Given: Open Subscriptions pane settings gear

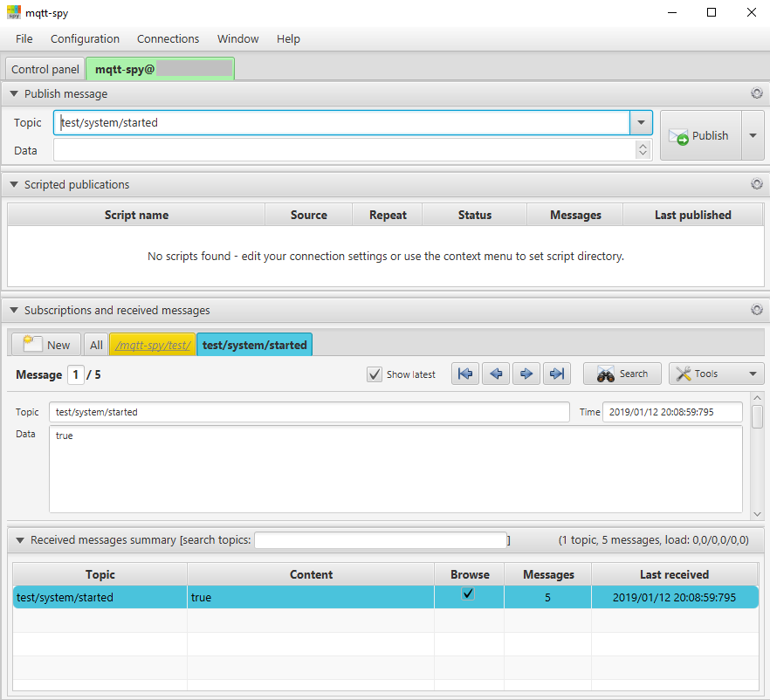Looking at the screenshot, I should [757, 309].
